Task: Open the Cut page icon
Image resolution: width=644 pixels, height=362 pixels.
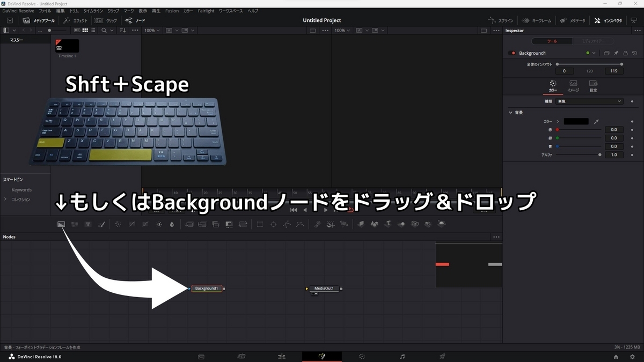Action: pyautogui.click(x=241, y=356)
